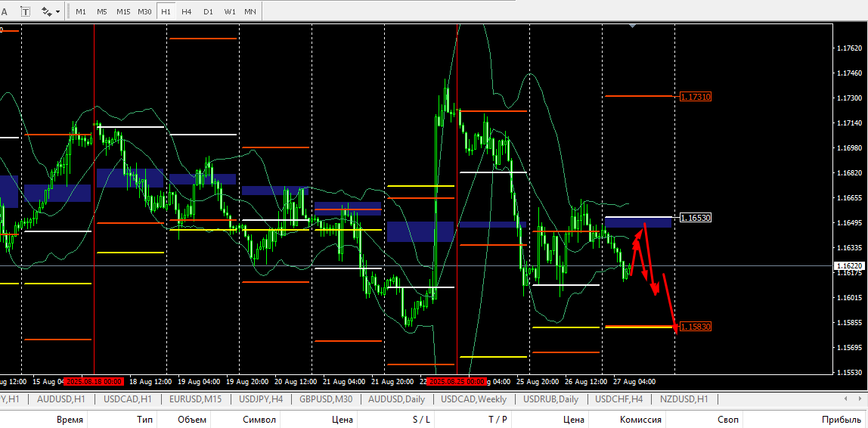Select the D1 timeframe
Image resolution: width=868 pixels, height=428 pixels.
pos(208,11)
